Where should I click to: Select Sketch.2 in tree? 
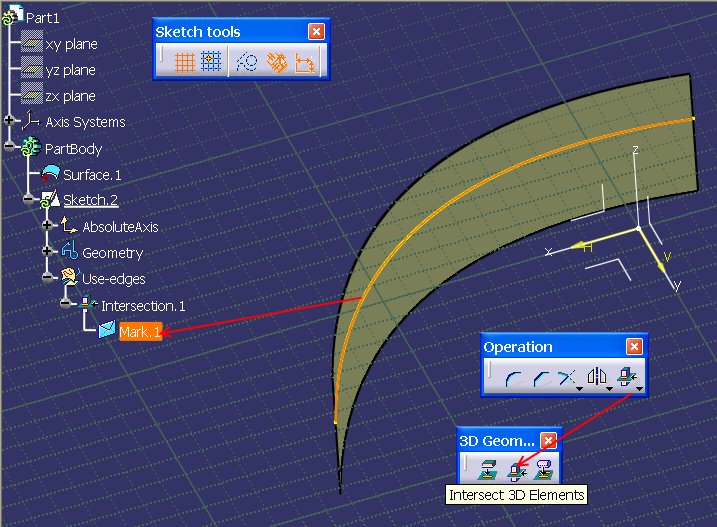pos(91,200)
